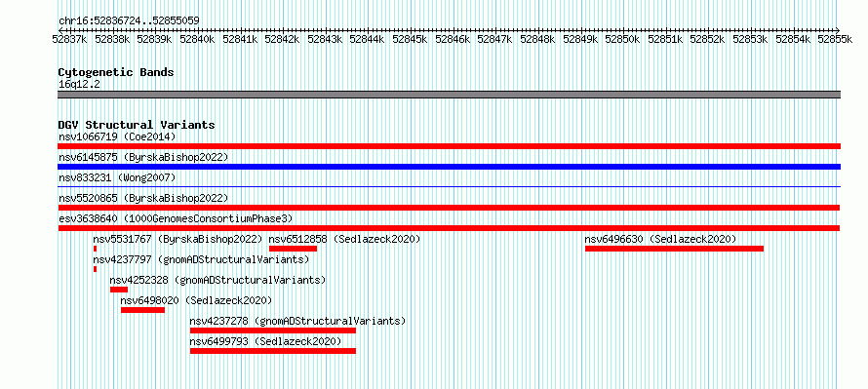The image size is (868, 389).
Task: Click the red bar under nsv4237278
Action: [x=273, y=331]
